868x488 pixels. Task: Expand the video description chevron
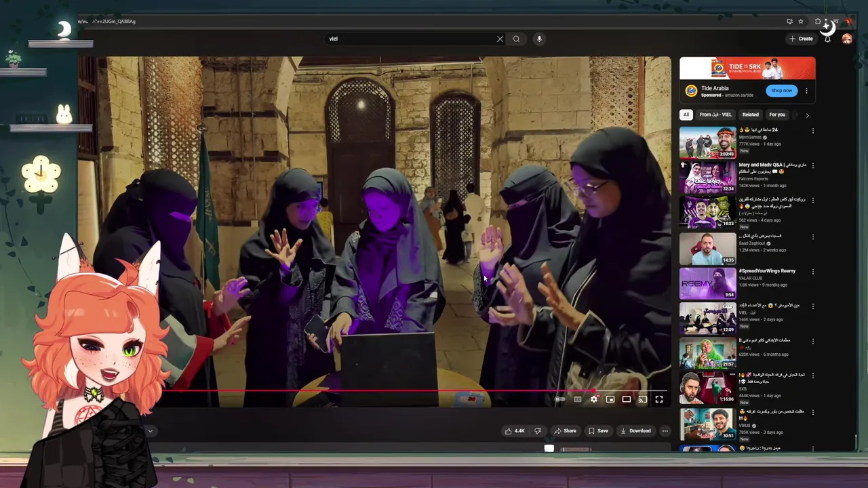point(151,430)
